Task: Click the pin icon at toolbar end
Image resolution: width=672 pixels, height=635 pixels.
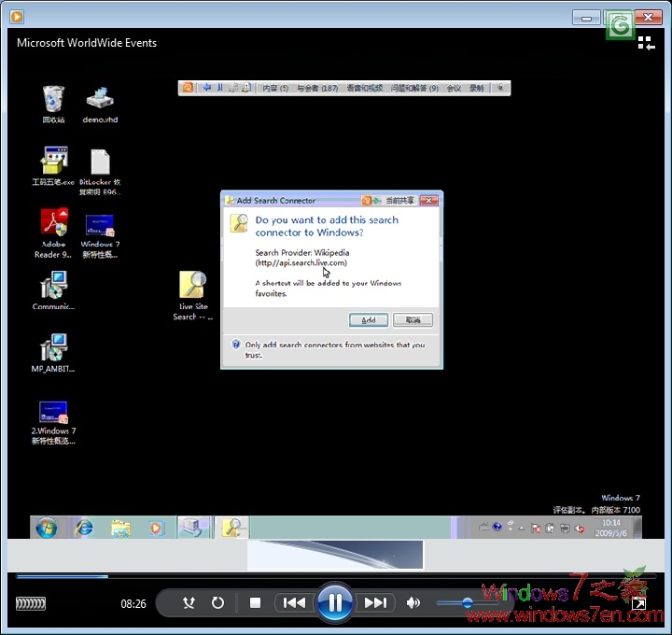Action: tap(500, 88)
